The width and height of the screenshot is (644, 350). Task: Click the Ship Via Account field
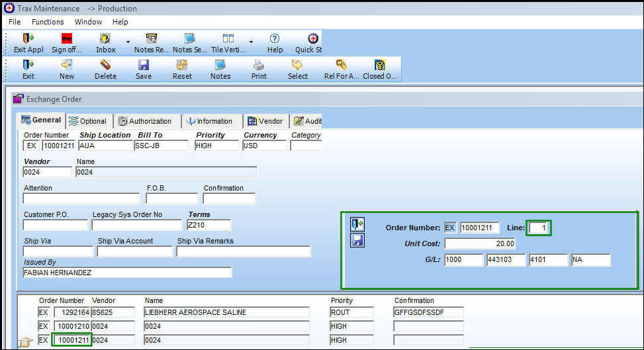click(135, 251)
